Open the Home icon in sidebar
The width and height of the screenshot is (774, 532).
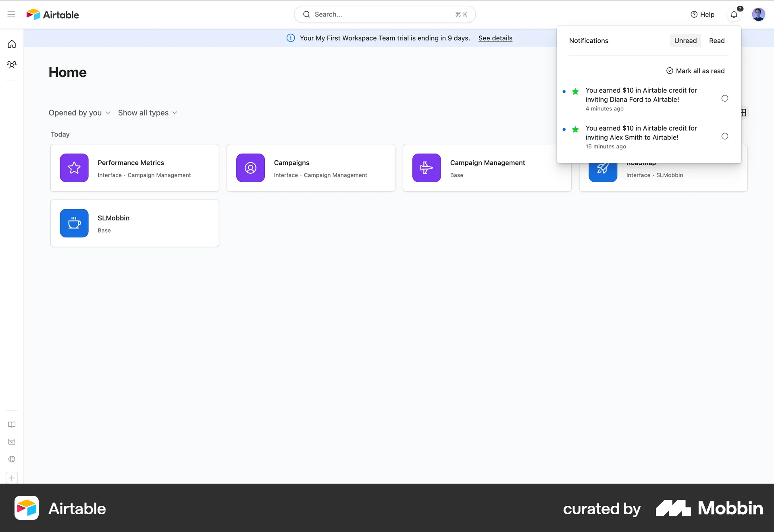pos(12,44)
